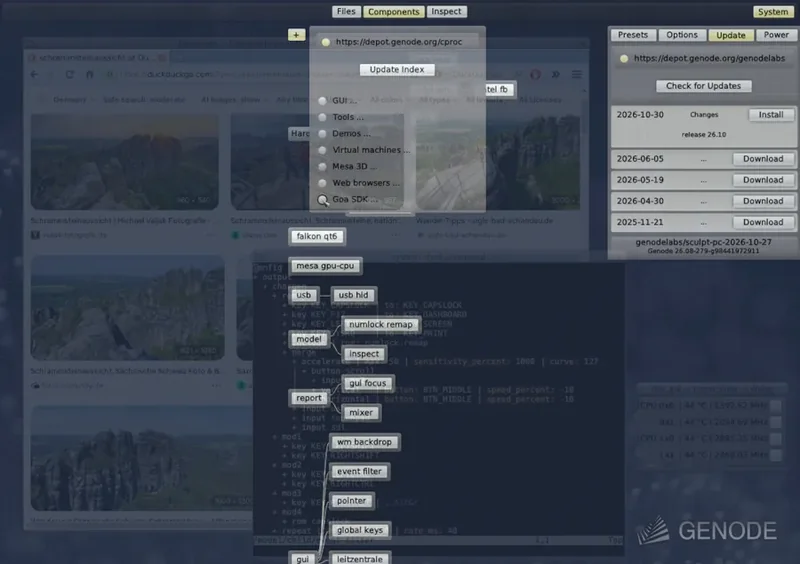Click back arrow in background browser window
Image resolution: width=800 pixels, height=564 pixels.
click(x=34, y=75)
